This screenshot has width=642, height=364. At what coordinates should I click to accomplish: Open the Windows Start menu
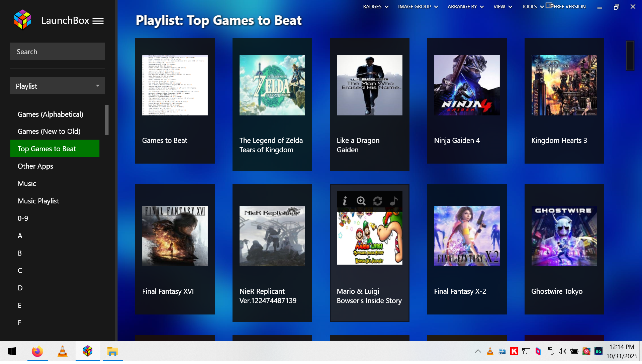click(12, 351)
